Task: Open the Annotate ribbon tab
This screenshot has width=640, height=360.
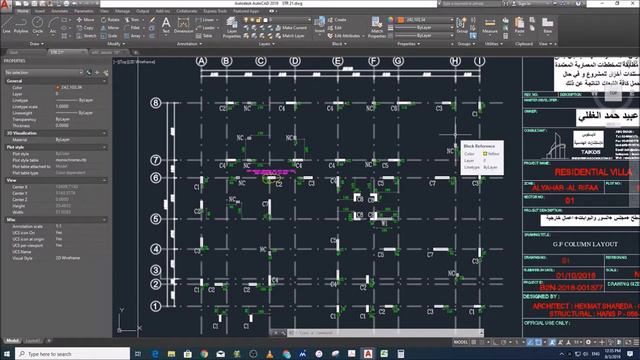Action: pyautogui.click(x=60, y=11)
